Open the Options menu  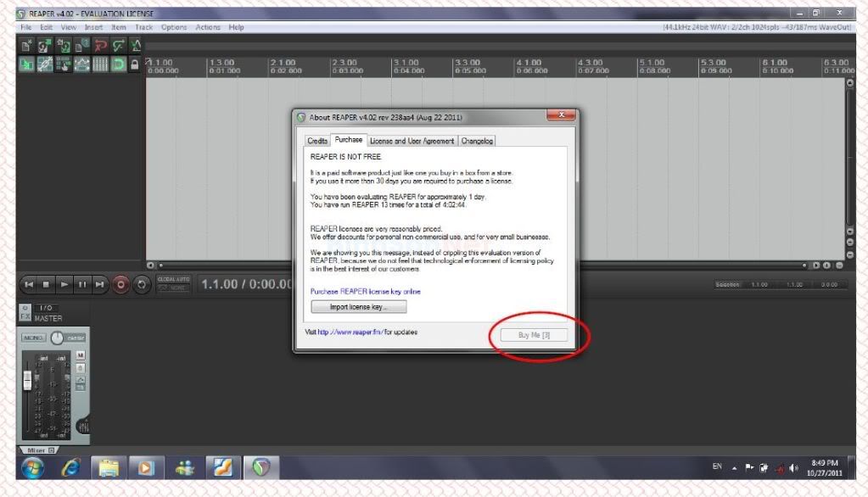tap(173, 27)
